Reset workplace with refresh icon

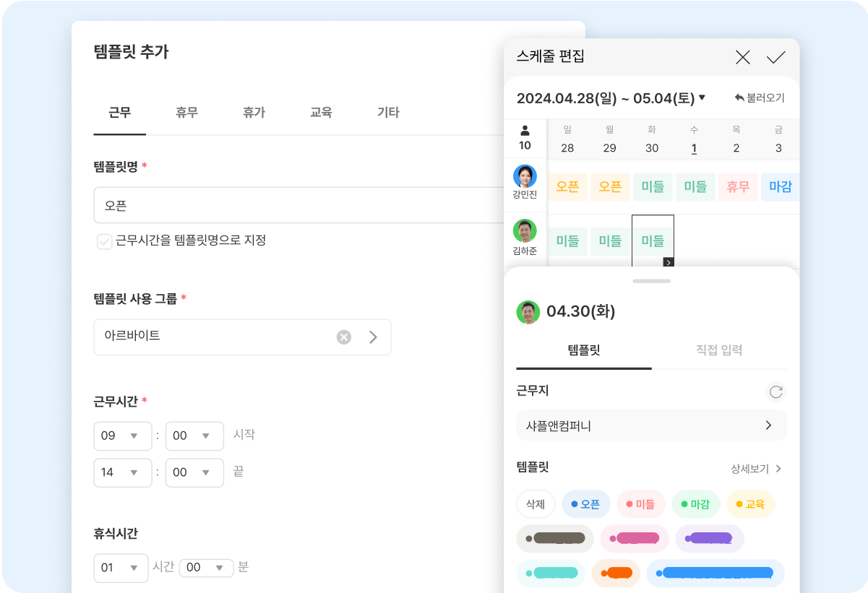[775, 391]
